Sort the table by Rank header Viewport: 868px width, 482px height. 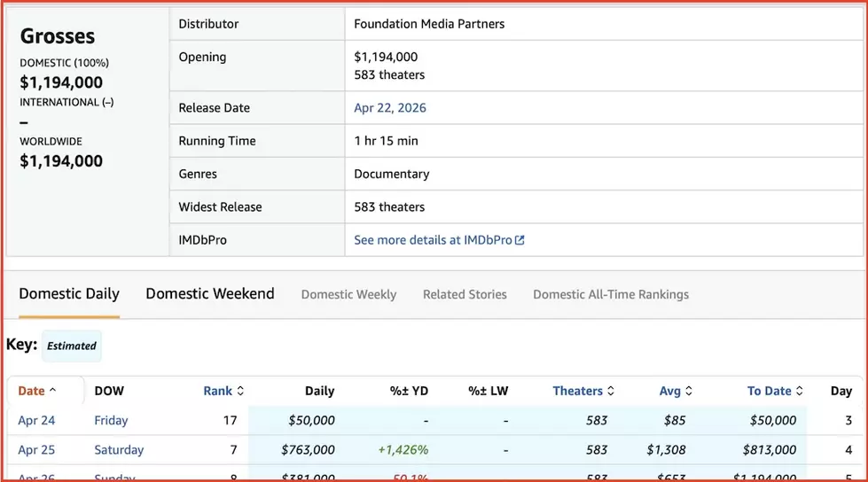[217, 391]
